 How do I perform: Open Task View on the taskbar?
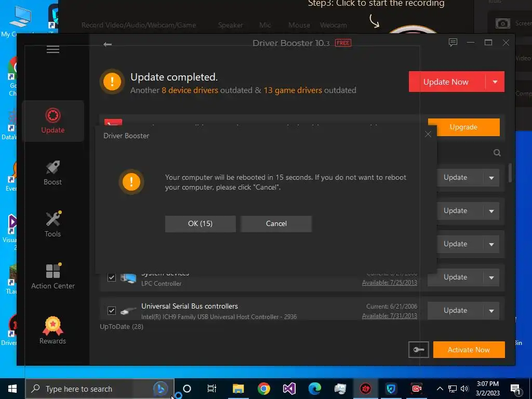212,389
